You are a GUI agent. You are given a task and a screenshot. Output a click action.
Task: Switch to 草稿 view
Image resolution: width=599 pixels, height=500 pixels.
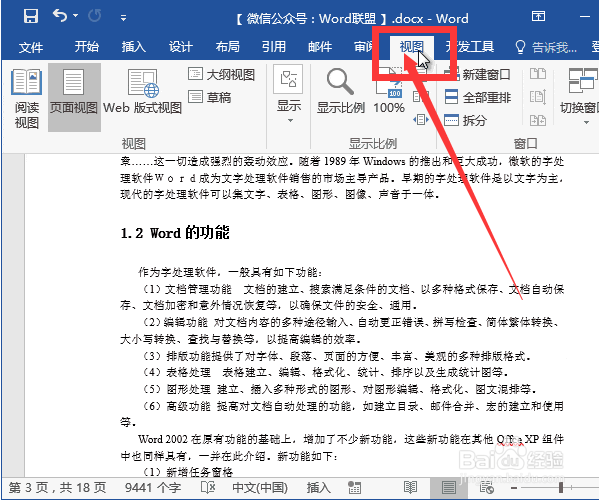coord(210,97)
